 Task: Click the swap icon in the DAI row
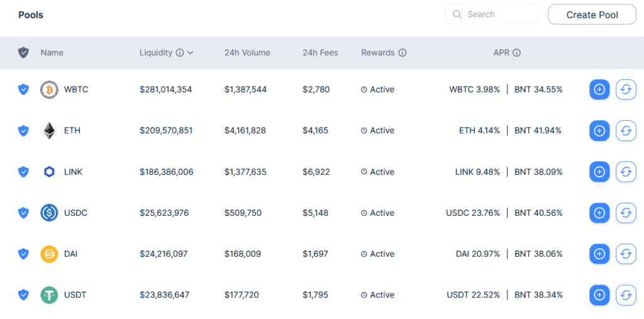(626, 254)
